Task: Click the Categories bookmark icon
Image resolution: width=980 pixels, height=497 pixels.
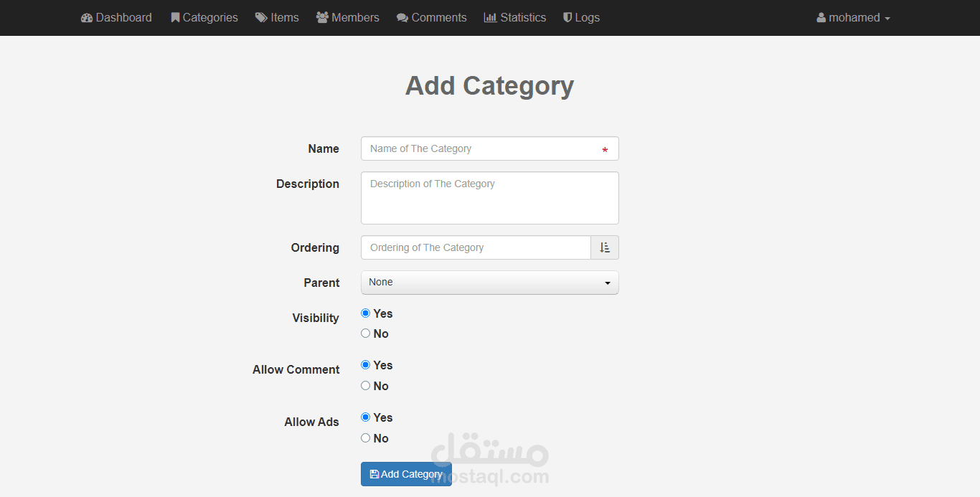Action: [175, 18]
